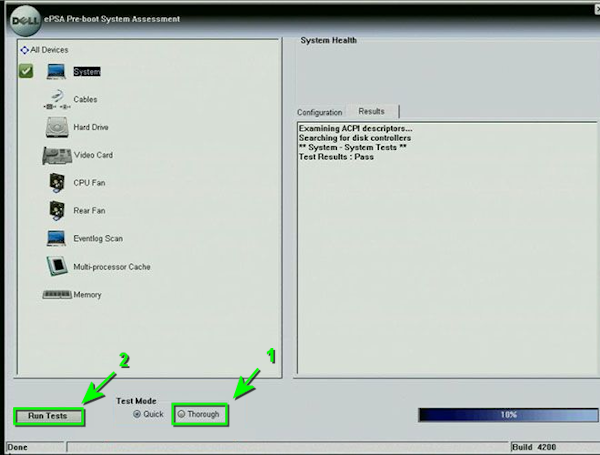Click the Build 4200 status entry

534,447
